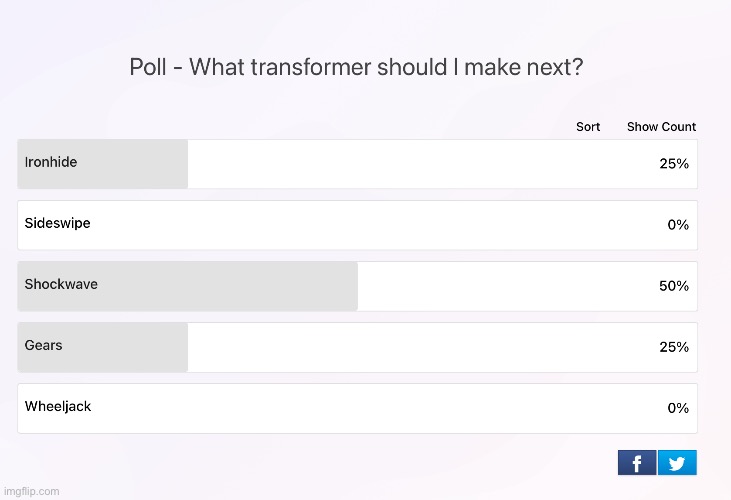The image size is (731, 500).
Task: Share poll via Facebook icon
Action: tap(637, 462)
